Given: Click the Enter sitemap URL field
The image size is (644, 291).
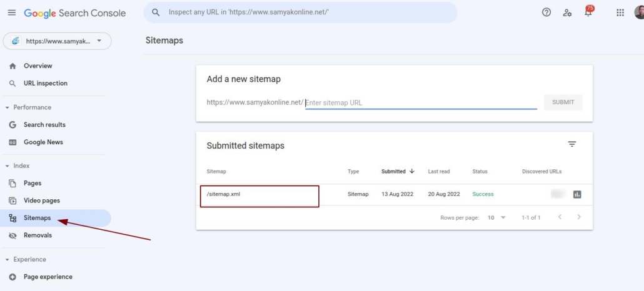Looking at the screenshot, I should point(421,103).
